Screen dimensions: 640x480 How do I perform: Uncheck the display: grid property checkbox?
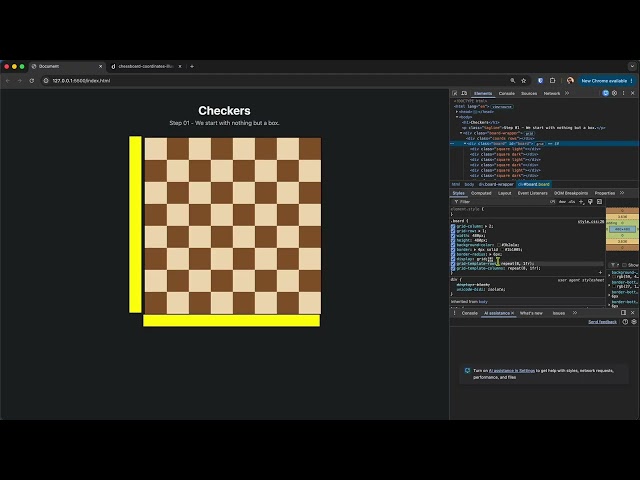[x=453, y=259]
